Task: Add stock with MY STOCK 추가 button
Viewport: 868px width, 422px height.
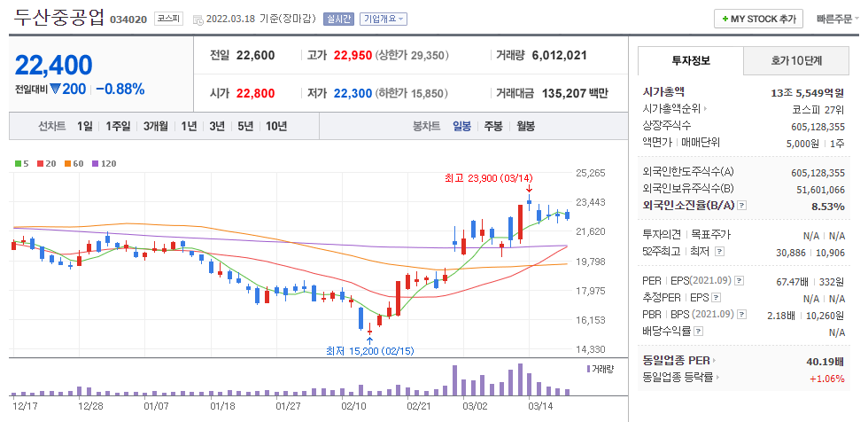Action: click(758, 19)
